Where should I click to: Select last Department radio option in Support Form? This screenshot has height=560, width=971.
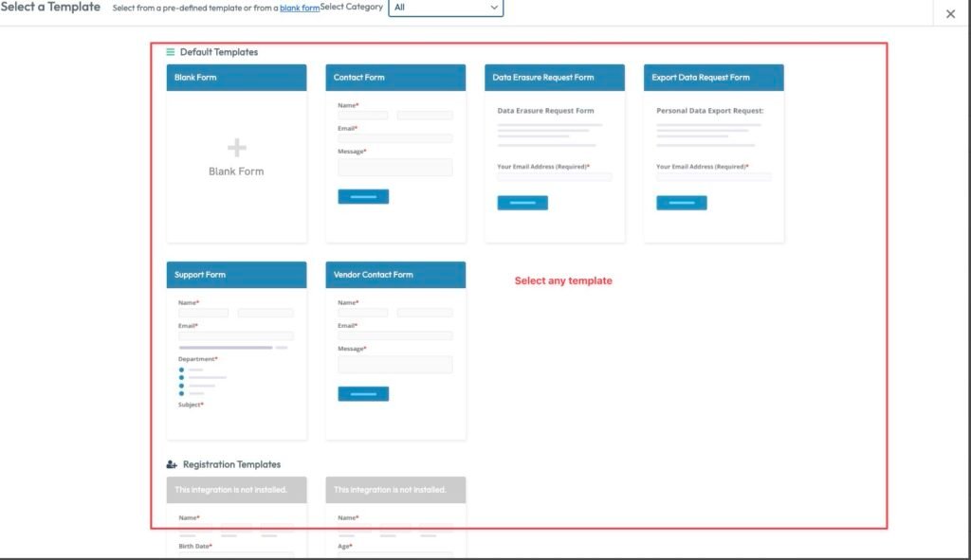click(181, 393)
